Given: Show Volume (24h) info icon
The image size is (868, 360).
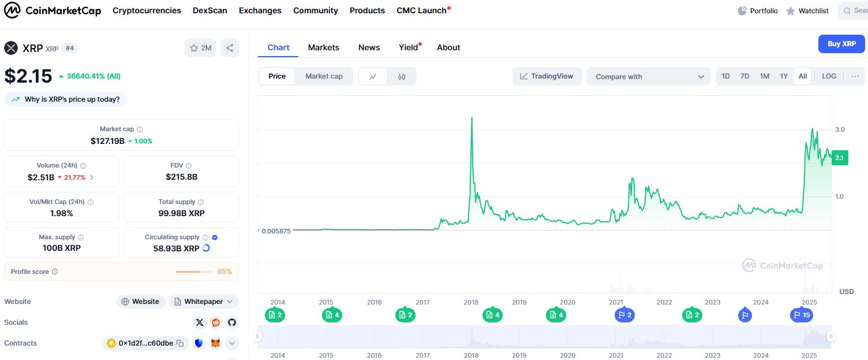Looking at the screenshot, I should click(83, 166).
